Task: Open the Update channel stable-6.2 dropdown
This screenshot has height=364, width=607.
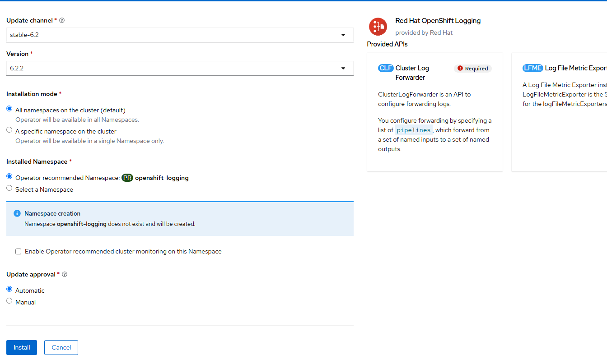Action: tap(180, 35)
